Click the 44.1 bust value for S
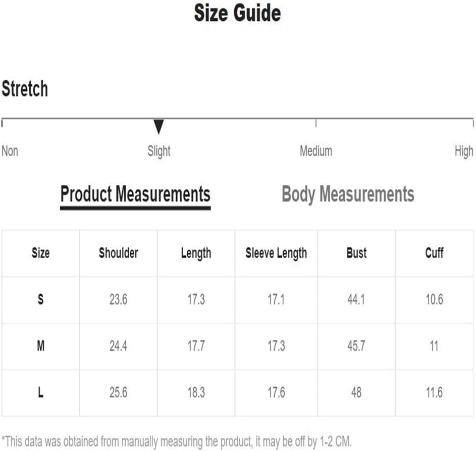The width and height of the screenshot is (476, 451). 356,299
